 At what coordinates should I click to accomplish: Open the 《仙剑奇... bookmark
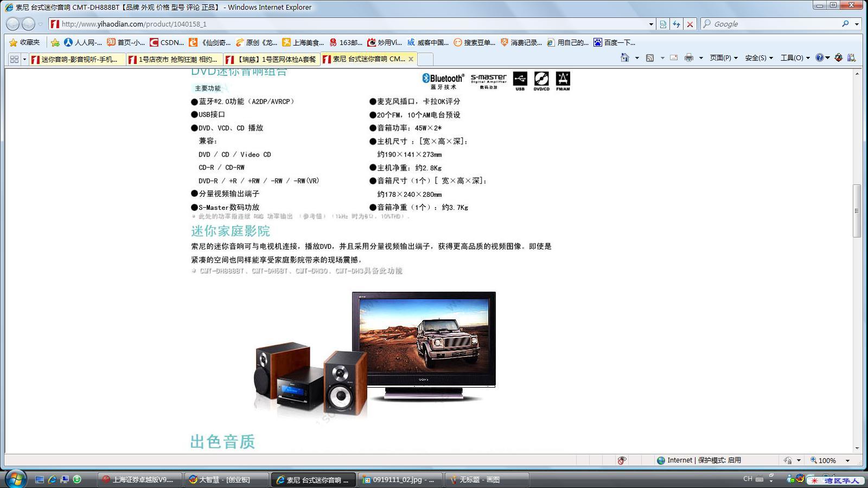210,42
